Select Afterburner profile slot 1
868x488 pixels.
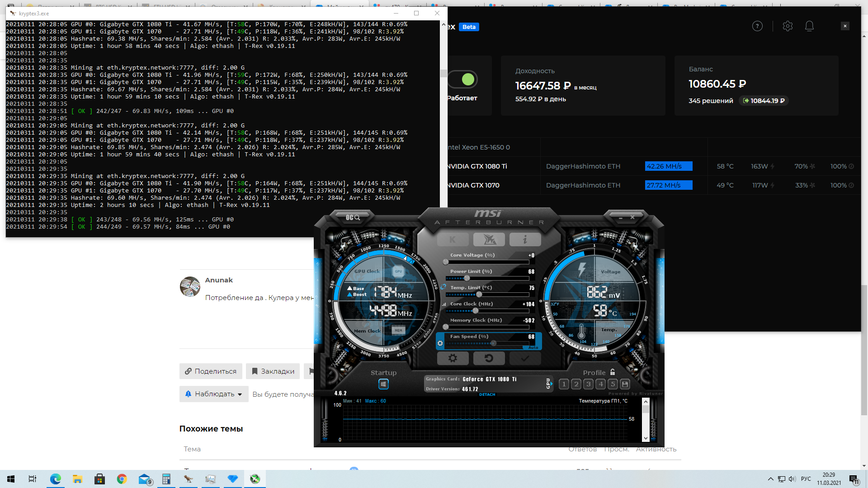tap(564, 384)
